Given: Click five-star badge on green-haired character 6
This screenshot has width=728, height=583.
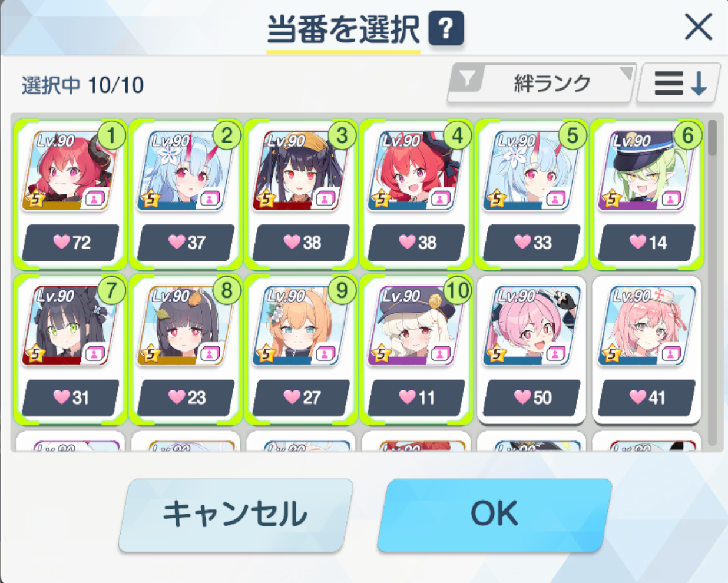Looking at the screenshot, I should (611, 199).
